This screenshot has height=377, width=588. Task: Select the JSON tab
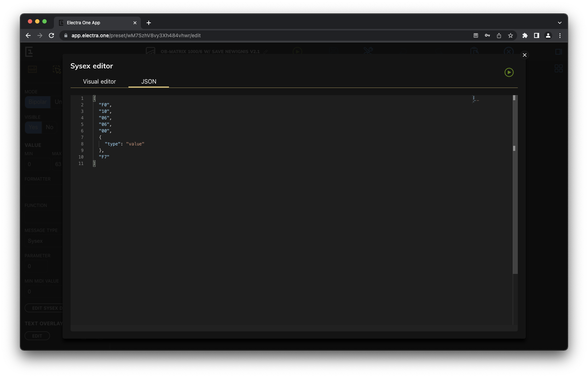coord(149,81)
